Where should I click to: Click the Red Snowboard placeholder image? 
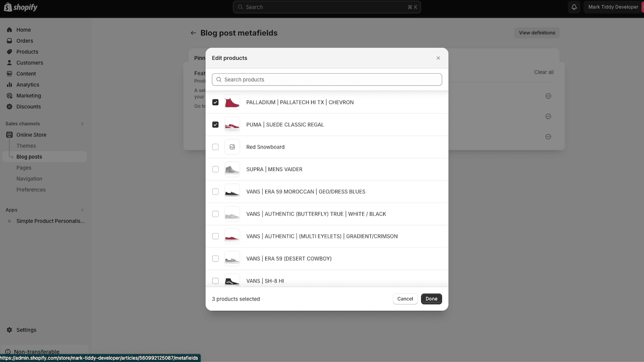point(232,147)
